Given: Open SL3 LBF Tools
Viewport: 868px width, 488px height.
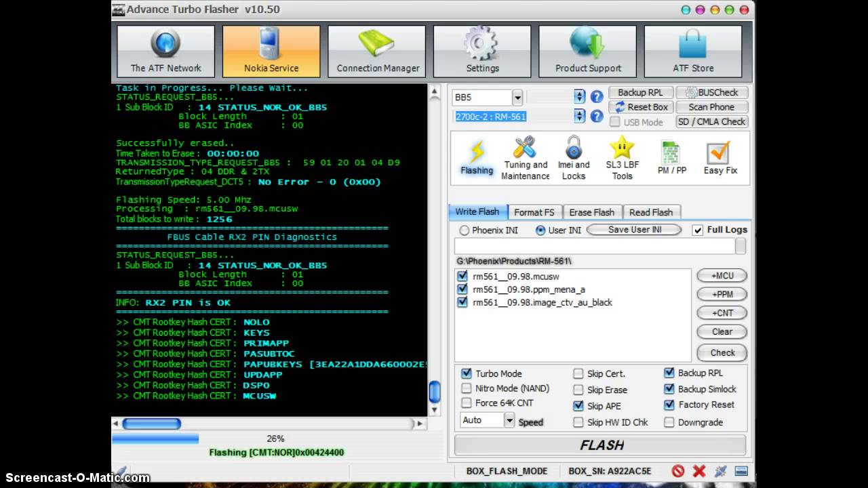Looking at the screenshot, I should [622, 157].
